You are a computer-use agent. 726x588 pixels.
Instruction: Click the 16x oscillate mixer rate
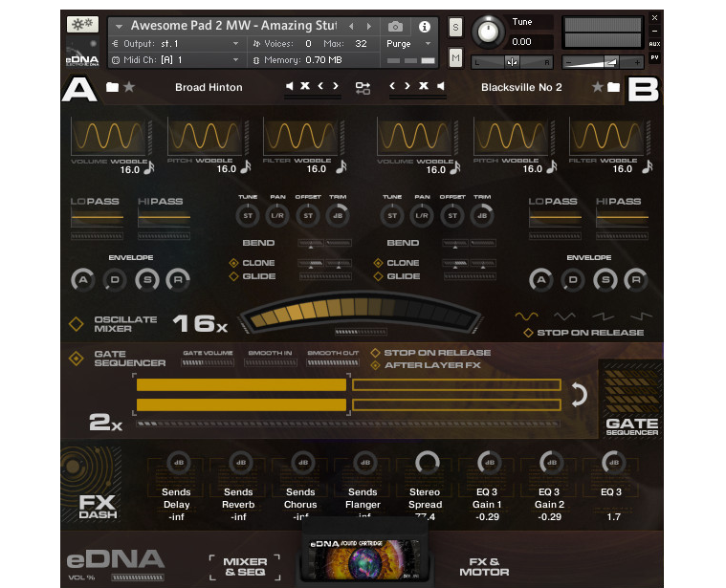click(x=200, y=323)
